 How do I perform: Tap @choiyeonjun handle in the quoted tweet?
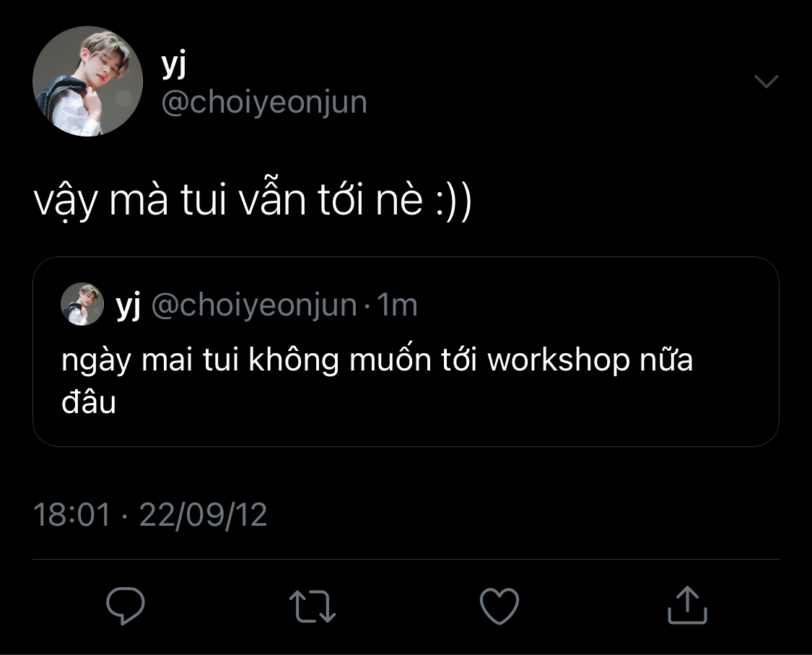coord(254,305)
